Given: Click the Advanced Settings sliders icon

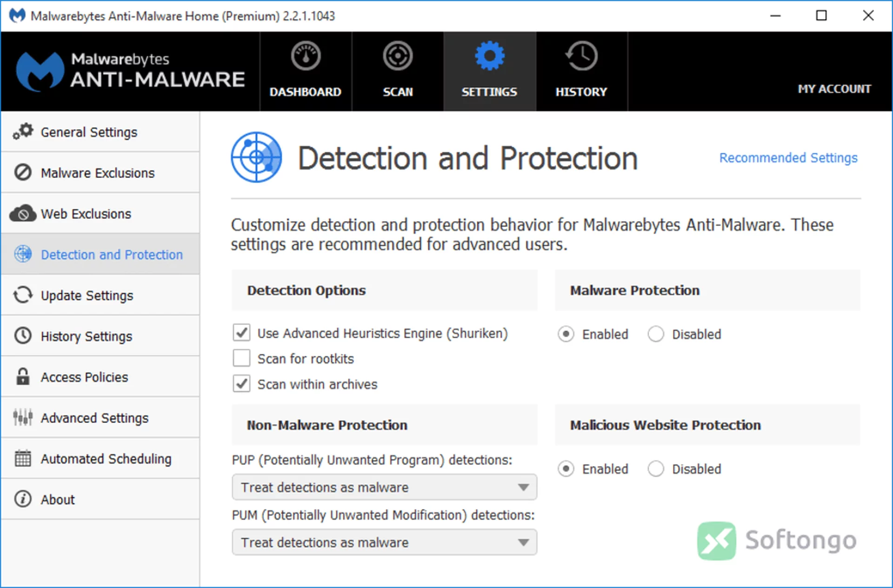Looking at the screenshot, I should point(23,417).
